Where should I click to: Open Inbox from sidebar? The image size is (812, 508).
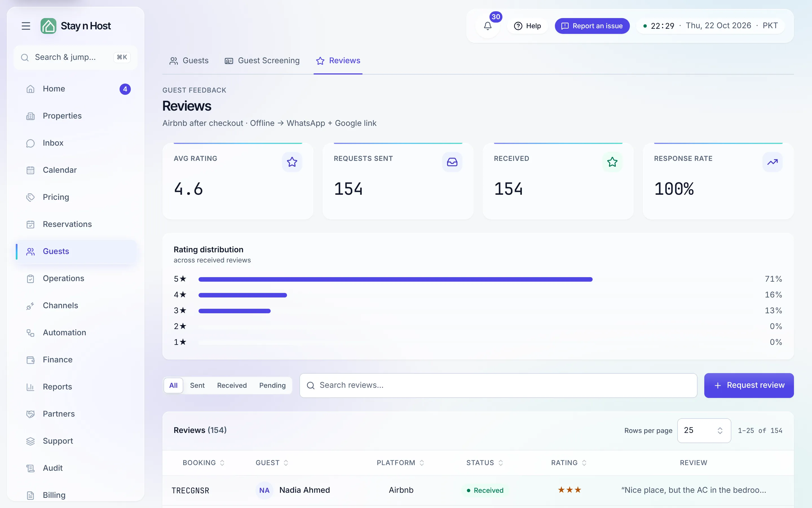(x=76, y=143)
